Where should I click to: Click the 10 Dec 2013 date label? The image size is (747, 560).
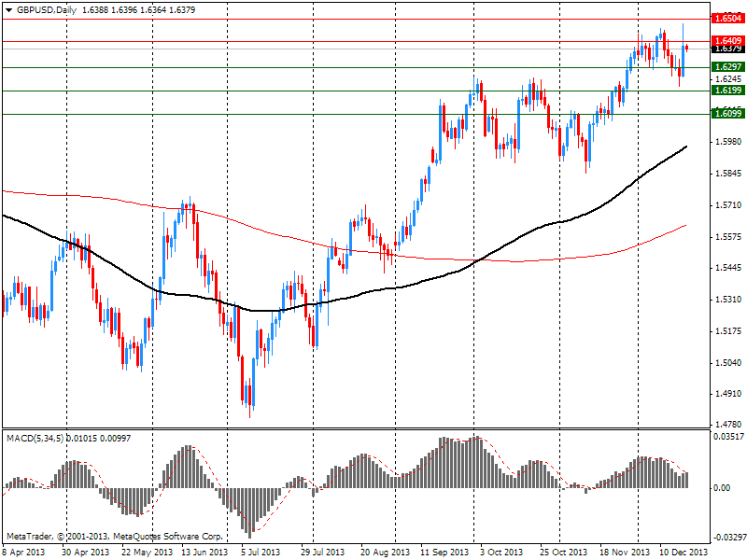pyautogui.click(x=684, y=553)
